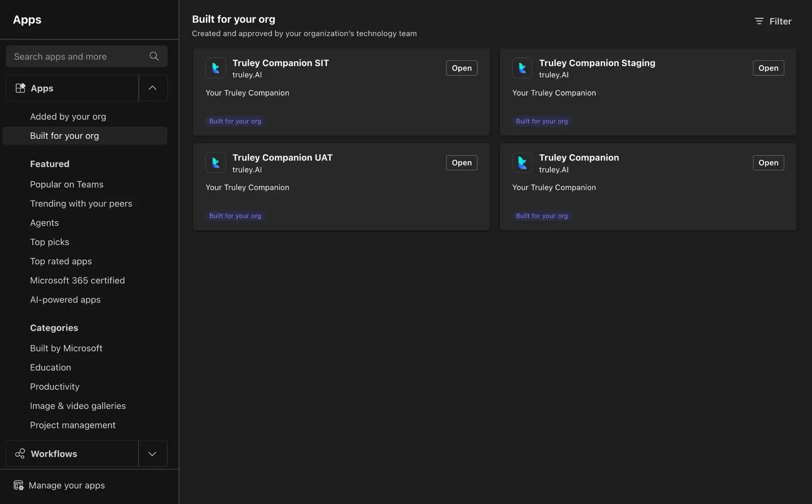
Task: Open the plain Truley Companion app button
Action: (x=768, y=162)
